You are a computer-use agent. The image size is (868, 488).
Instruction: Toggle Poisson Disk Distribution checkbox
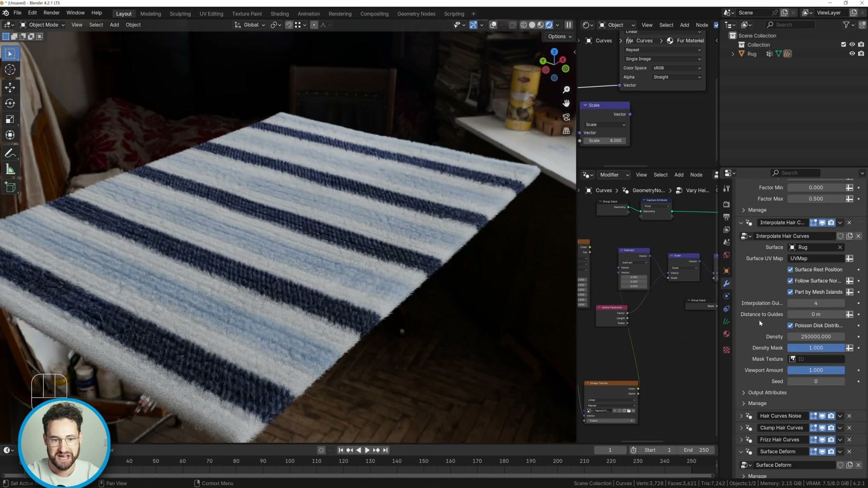point(790,326)
